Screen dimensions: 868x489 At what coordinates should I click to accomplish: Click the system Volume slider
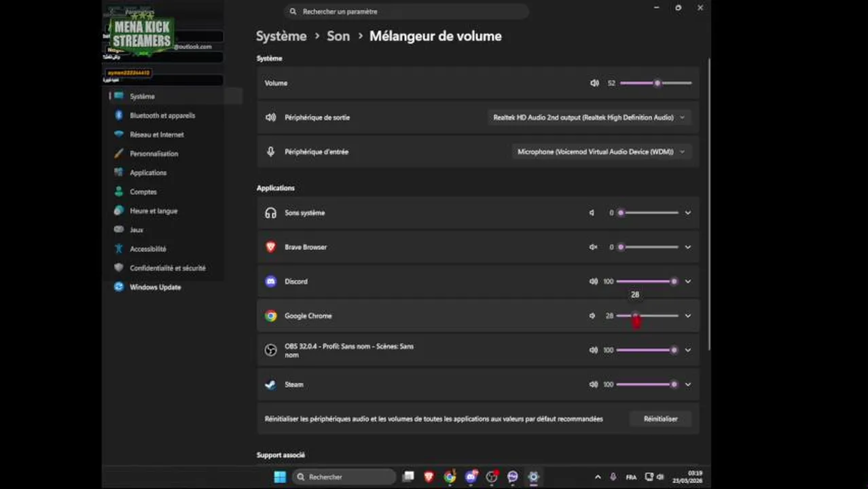[656, 83]
